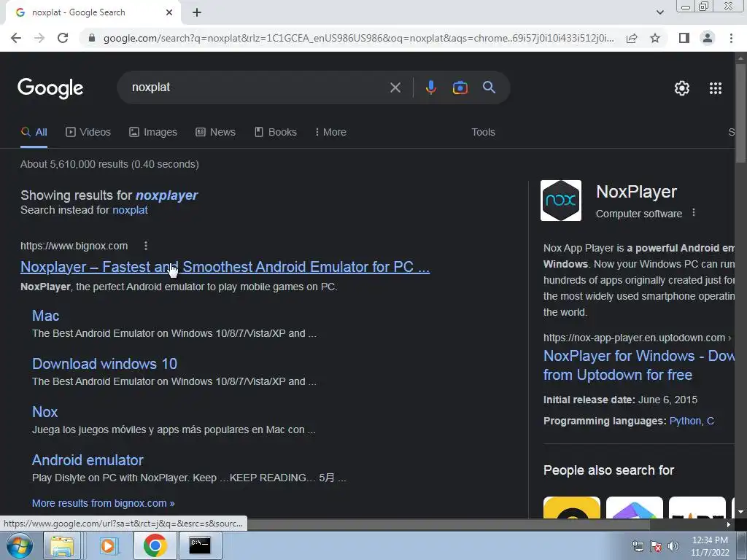The height and width of the screenshot is (560, 747).
Task: Open Noxplayer Fastest and Smoothest result
Action: pos(225,267)
